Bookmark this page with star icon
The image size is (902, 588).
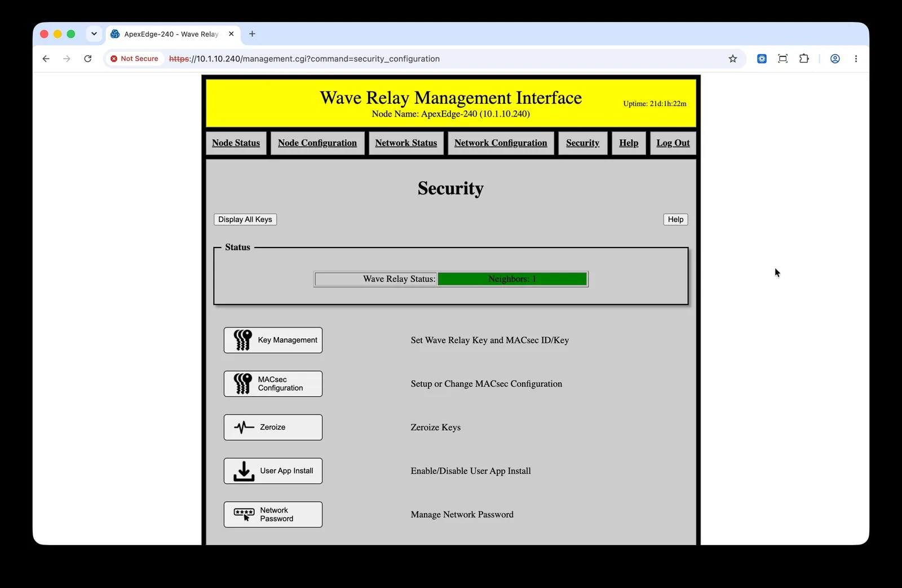(x=732, y=59)
